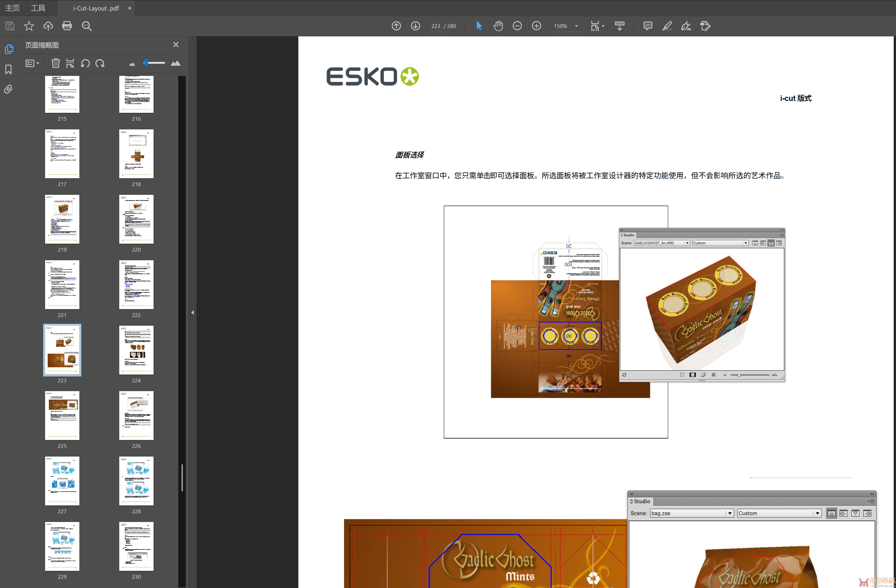The image size is (896, 588).
Task: Click the page number 223 field
Action: (436, 26)
